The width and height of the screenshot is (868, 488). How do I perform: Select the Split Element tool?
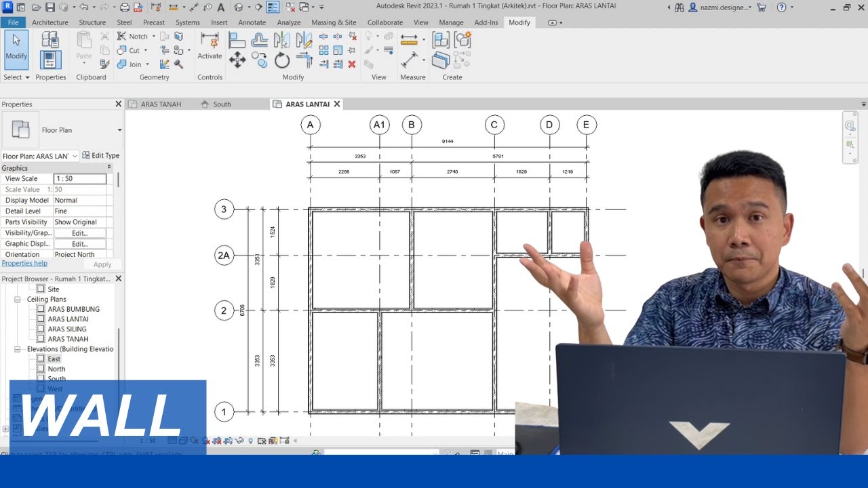tap(324, 37)
